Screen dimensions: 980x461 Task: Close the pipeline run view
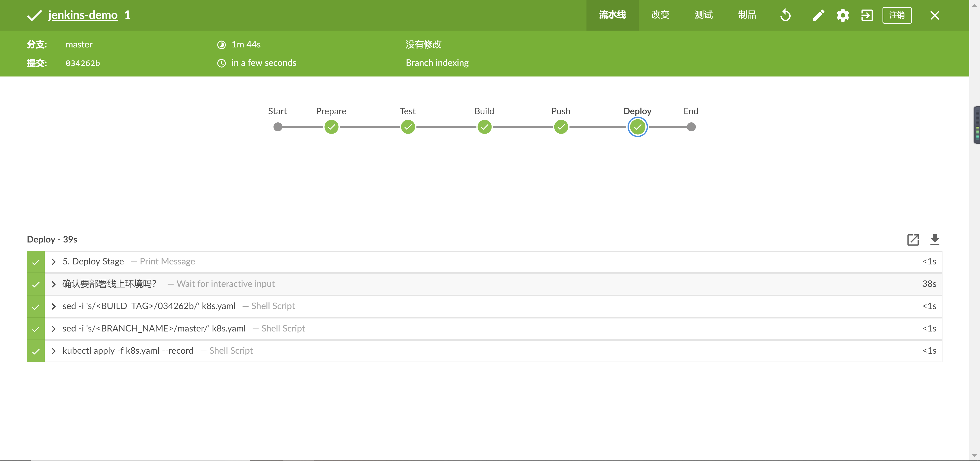click(934, 15)
